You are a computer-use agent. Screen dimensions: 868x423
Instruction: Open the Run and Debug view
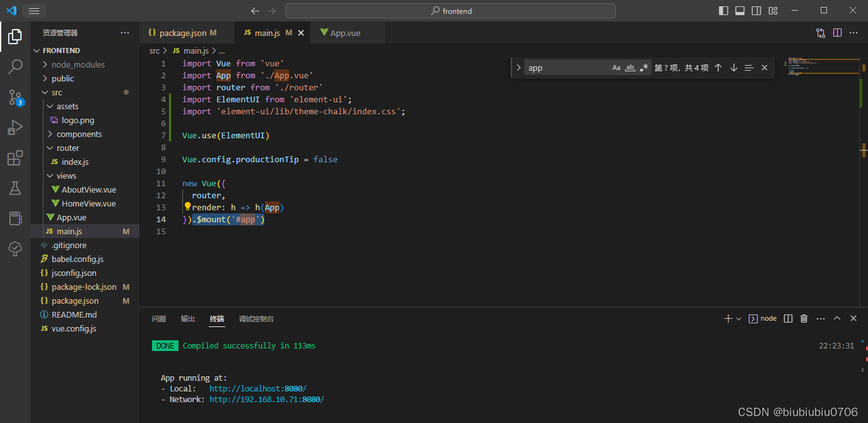(15, 128)
